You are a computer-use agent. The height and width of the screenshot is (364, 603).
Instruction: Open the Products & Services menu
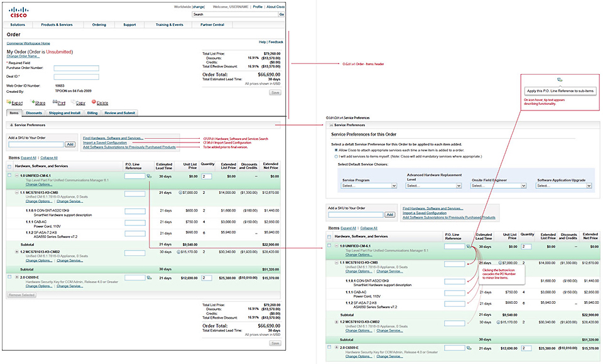tap(57, 24)
